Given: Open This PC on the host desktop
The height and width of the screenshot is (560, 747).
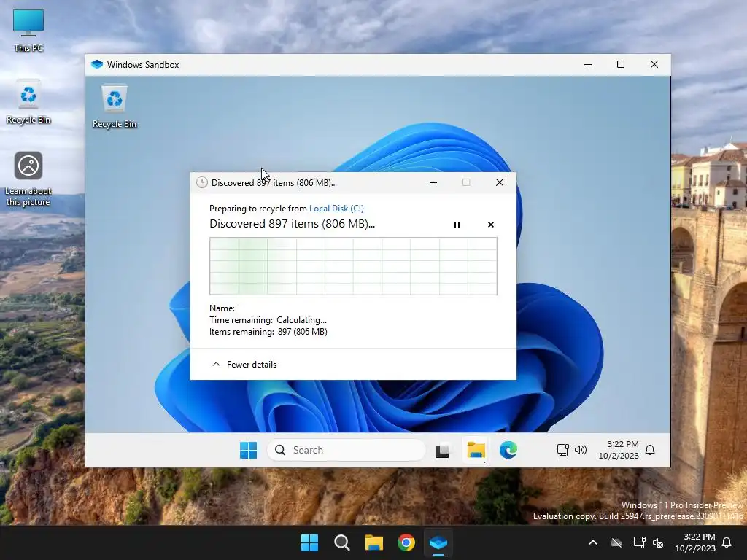Looking at the screenshot, I should (x=28, y=31).
